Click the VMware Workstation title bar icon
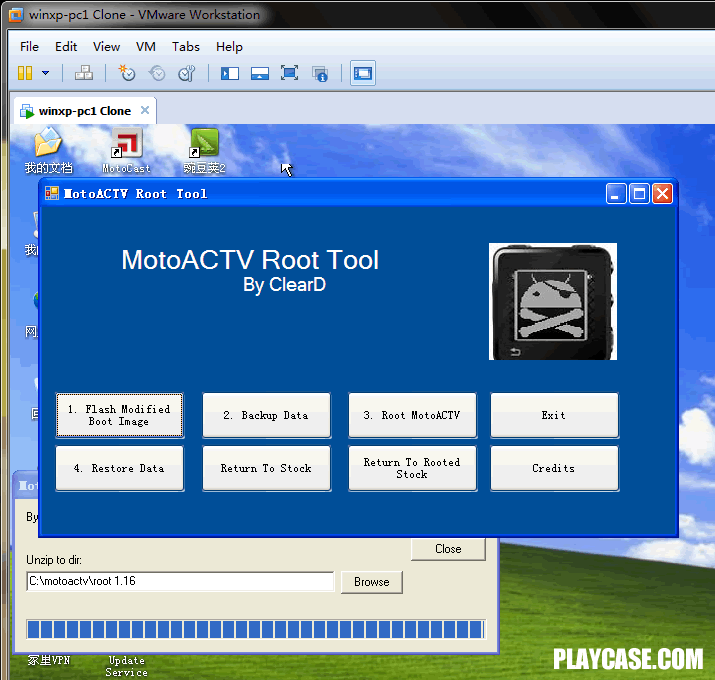Screen dimensions: 715x680 [16, 15]
